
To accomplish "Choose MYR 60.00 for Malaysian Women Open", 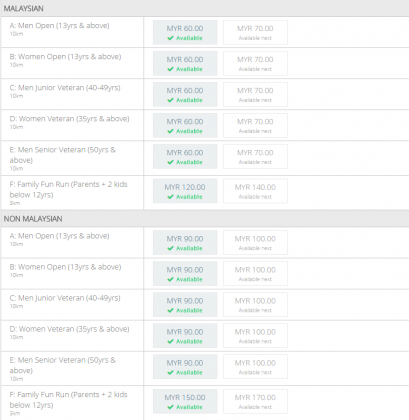I will coord(185,63).
